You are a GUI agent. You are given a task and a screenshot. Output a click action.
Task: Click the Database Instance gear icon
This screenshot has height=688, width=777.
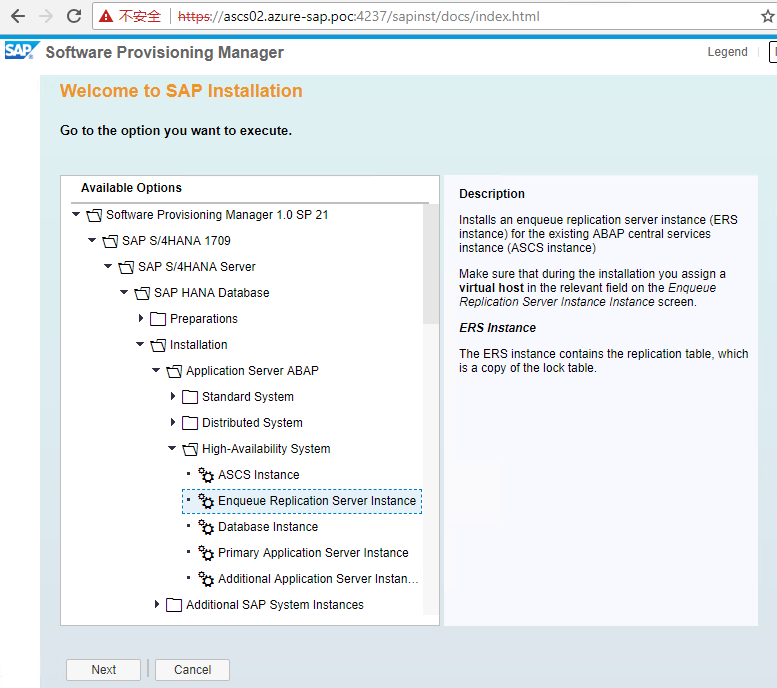[206, 527]
